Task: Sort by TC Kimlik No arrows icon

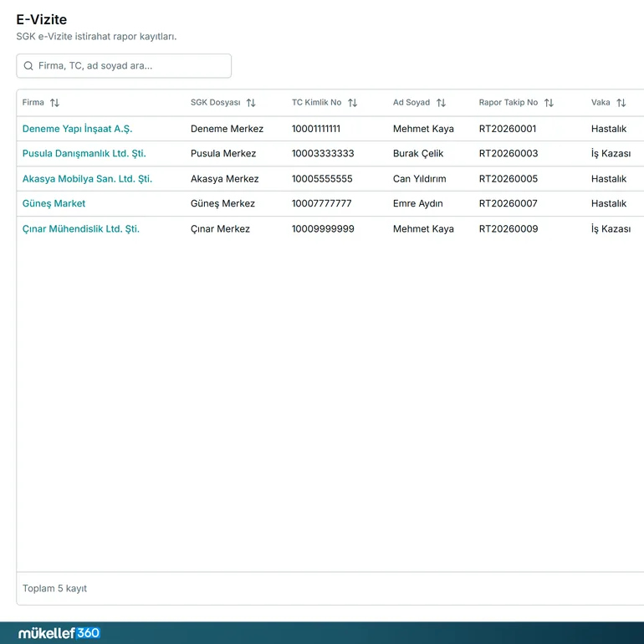Action: [x=352, y=103]
